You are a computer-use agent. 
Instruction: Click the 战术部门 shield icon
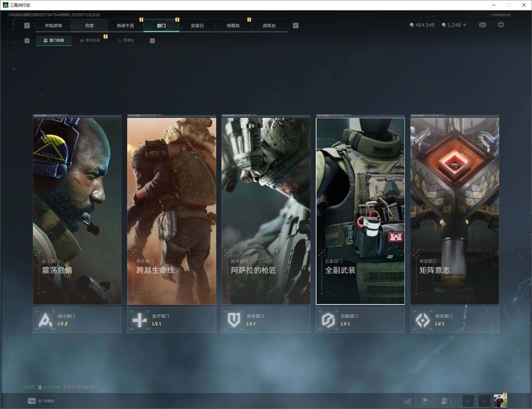(234, 320)
